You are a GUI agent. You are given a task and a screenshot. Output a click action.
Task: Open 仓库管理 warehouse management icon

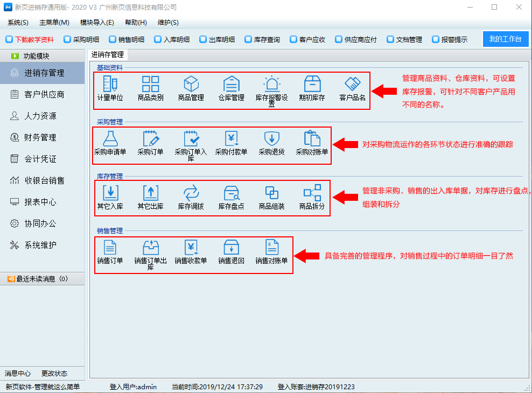232,88
